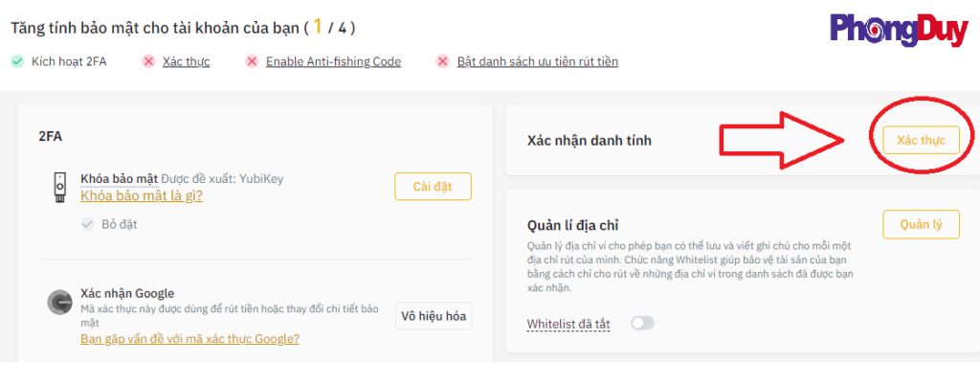Click red X beside Bật danh sách ưu tiên rút tiền
This screenshot has height=385, width=980.
click(x=443, y=61)
